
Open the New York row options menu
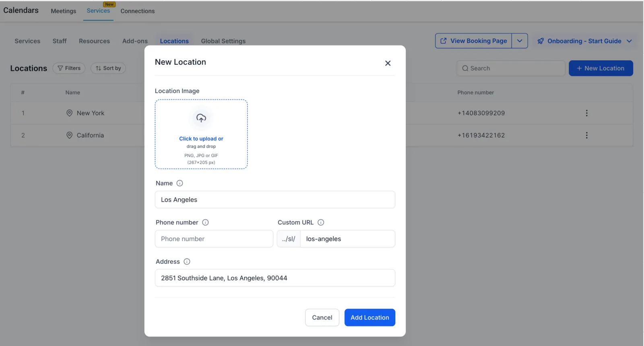pyautogui.click(x=586, y=113)
